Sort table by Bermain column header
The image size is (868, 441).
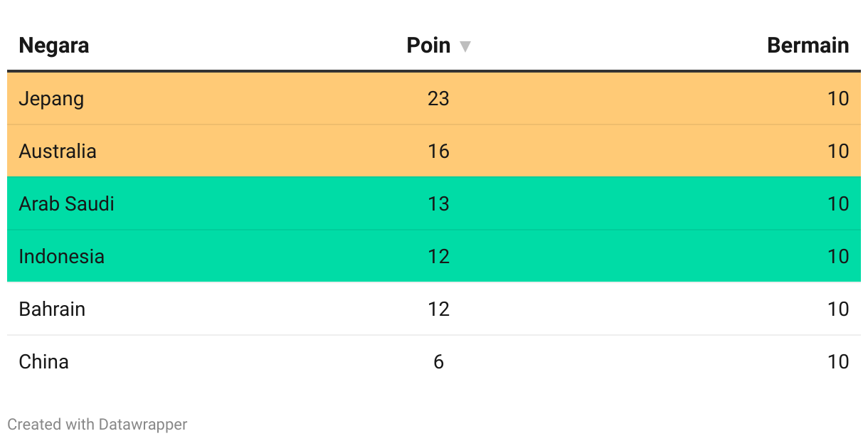[808, 46]
